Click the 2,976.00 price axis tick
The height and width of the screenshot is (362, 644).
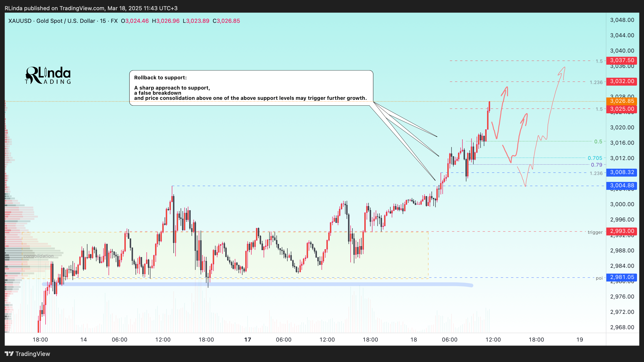[x=622, y=296]
